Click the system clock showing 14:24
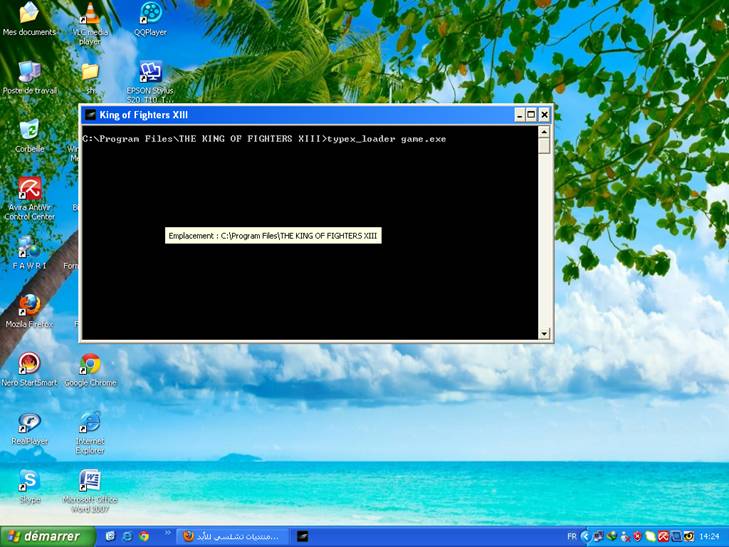The image size is (729, 547). [709, 536]
